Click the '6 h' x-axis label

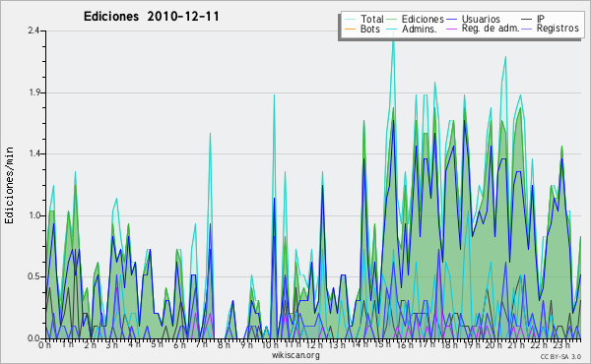pyautogui.click(x=179, y=345)
